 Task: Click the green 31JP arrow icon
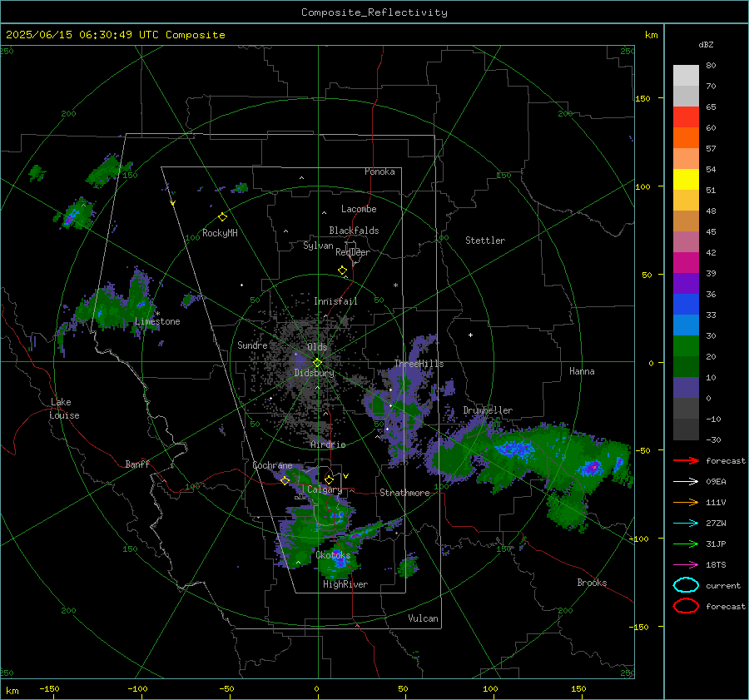686,544
